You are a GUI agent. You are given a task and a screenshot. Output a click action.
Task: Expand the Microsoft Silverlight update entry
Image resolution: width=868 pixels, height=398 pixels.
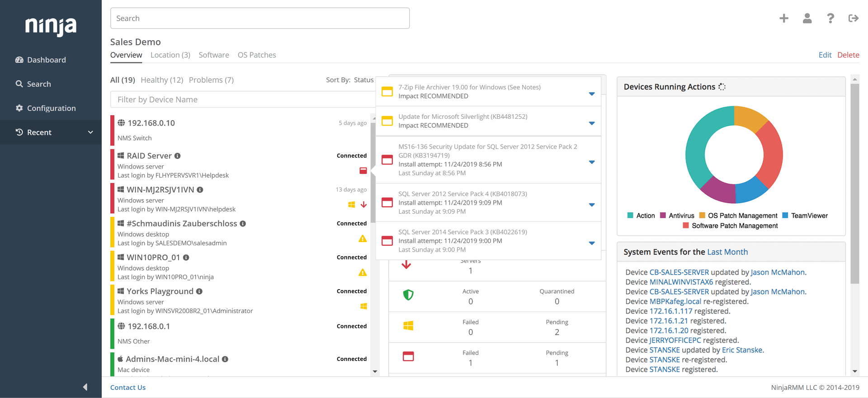point(591,123)
